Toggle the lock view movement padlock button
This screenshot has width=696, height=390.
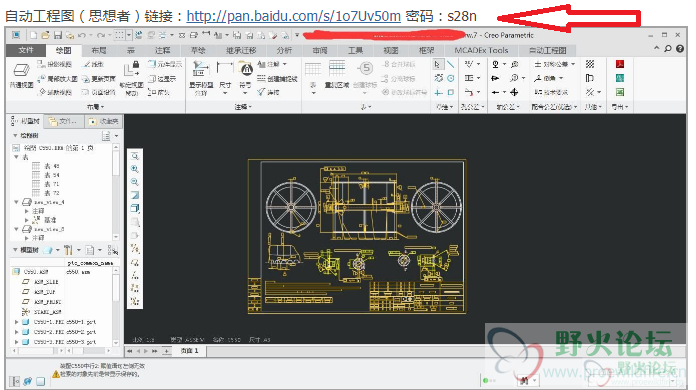pos(136,65)
